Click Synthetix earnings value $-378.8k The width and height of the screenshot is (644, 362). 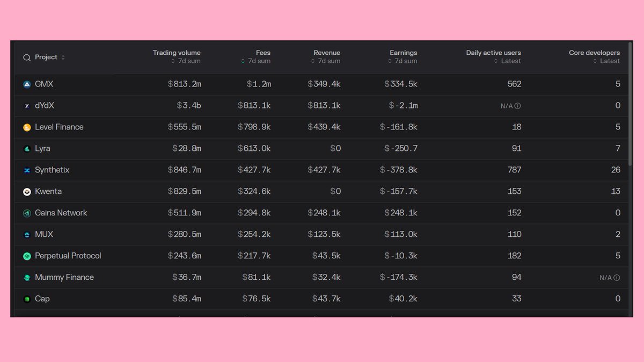tap(399, 170)
